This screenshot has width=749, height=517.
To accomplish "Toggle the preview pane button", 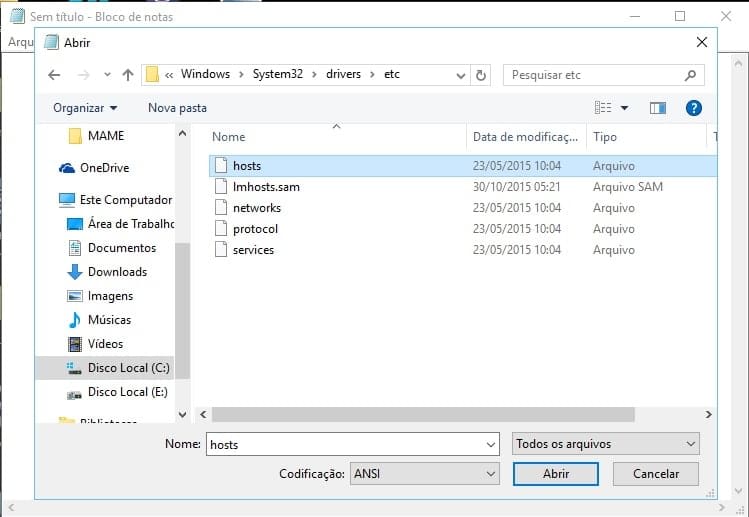I will tap(658, 108).
